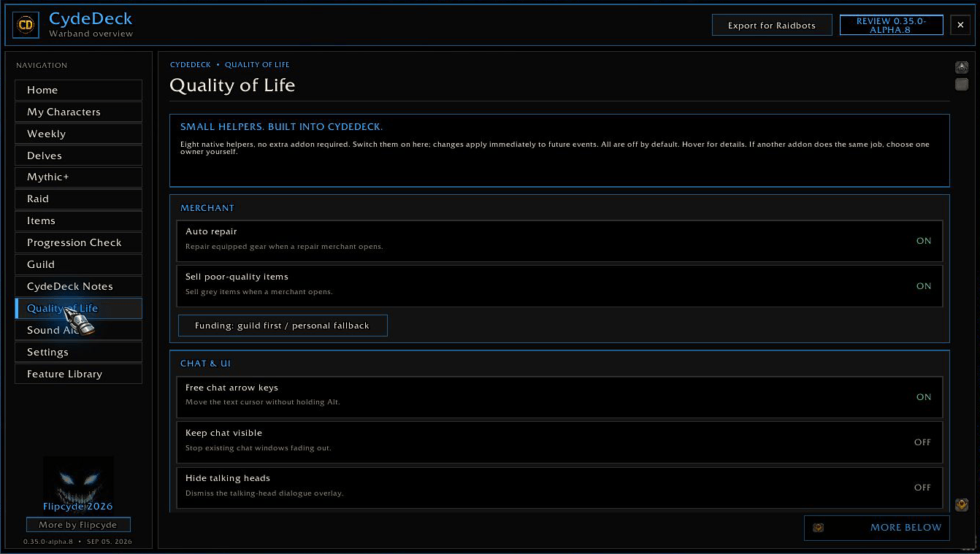Toggle Sell poor-quality items

click(559, 286)
